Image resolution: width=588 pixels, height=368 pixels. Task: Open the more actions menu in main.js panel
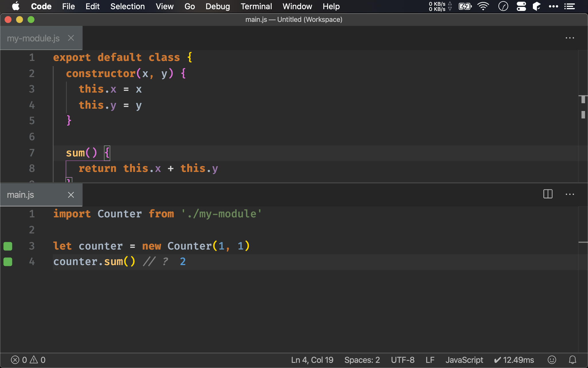pyautogui.click(x=570, y=194)
